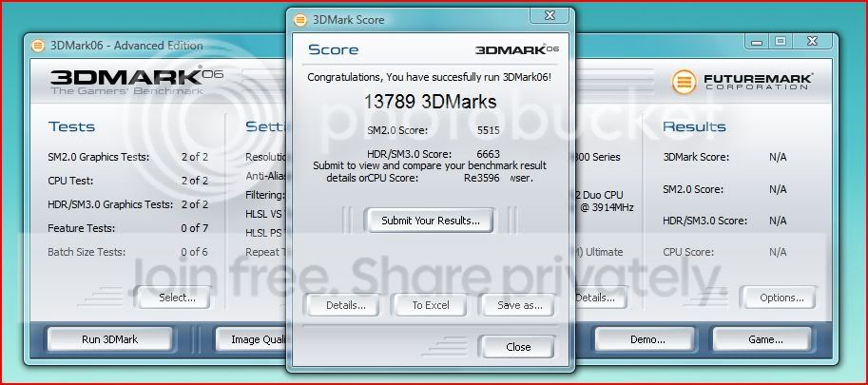The width and height of the screenshot is (868, 385).
Task: Click the 3DMark06 logo in Score dialog
Action: coord(516,49)
